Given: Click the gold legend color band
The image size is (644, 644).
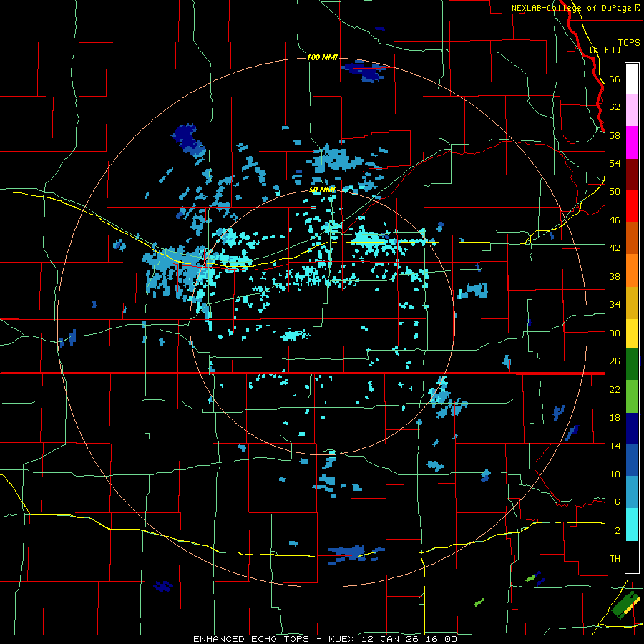Looking at the screenshot, I should click(632, 303).
